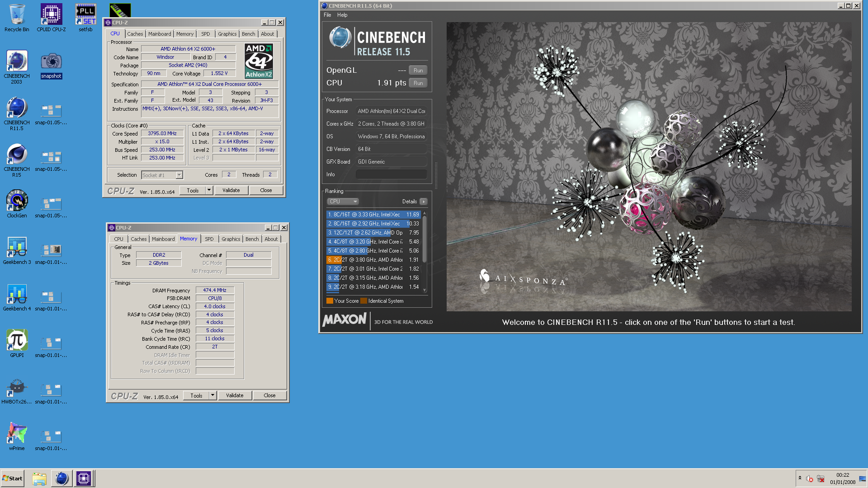Run the OpenGL benchmark

(x=418, y=70)
